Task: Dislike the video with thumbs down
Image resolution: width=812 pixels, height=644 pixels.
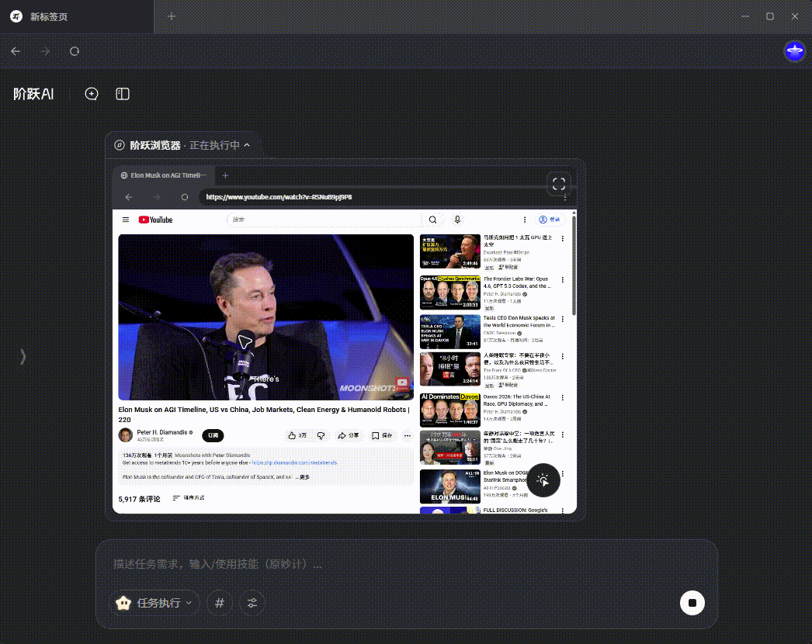Action: [321, 435]
